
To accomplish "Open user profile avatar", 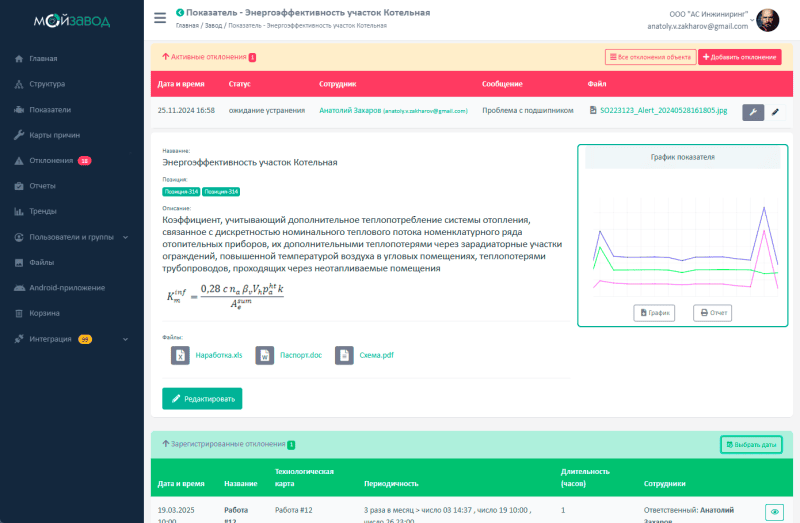I will [x=767, y=20].
